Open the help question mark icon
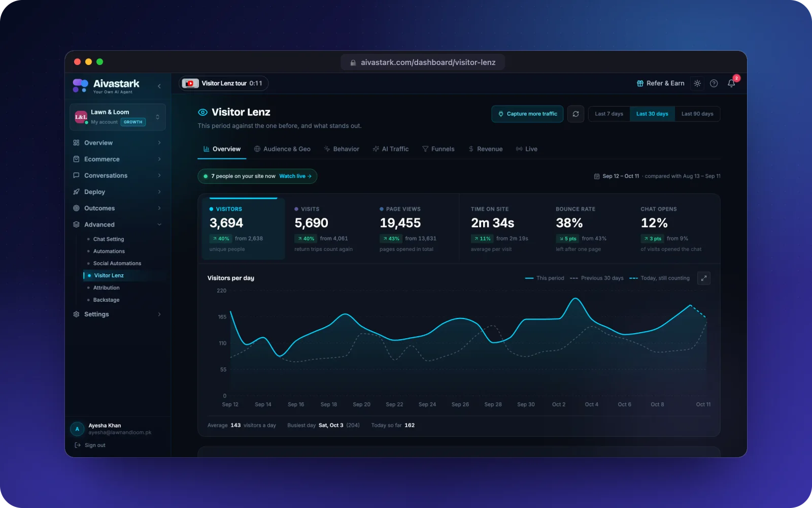The image size is (812, 508). [714, 83]
